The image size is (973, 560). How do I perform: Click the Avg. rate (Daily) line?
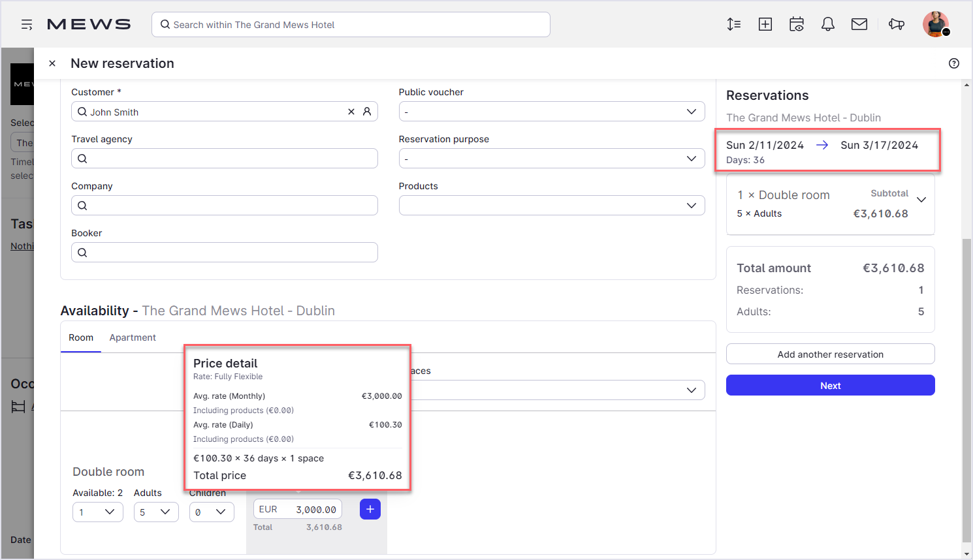point(298,425)
